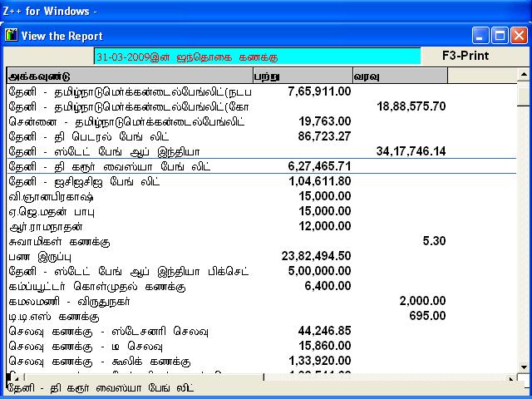
Task: Minimize the View the Report window
Action: click(x=480, y=36)
